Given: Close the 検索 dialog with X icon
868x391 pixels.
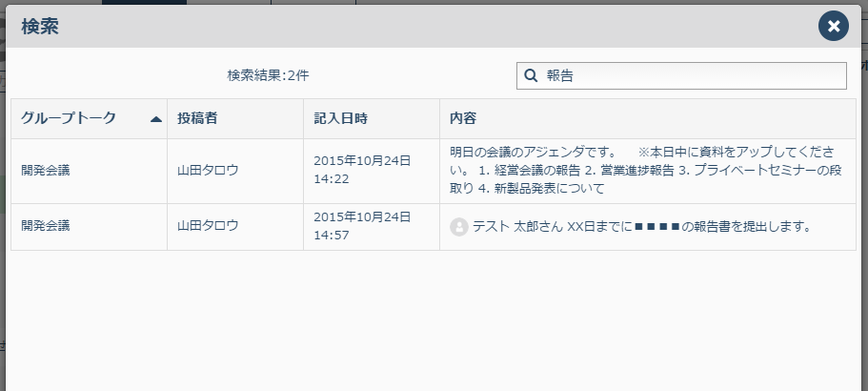Looking at the screenshot, I should pyautogui.click(x=833, y=26).
